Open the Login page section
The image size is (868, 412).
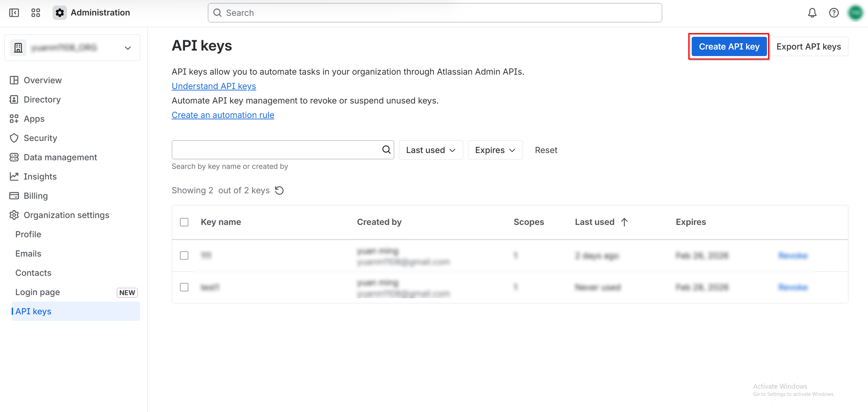pos(37,292)
